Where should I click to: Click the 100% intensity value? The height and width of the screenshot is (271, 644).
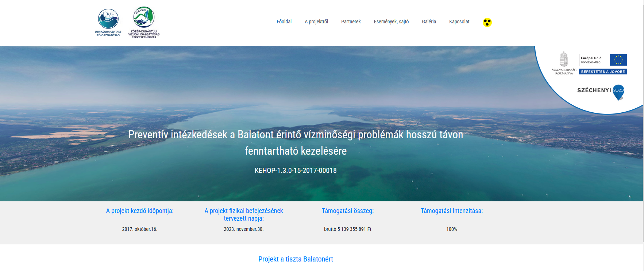tap(452, 229)
